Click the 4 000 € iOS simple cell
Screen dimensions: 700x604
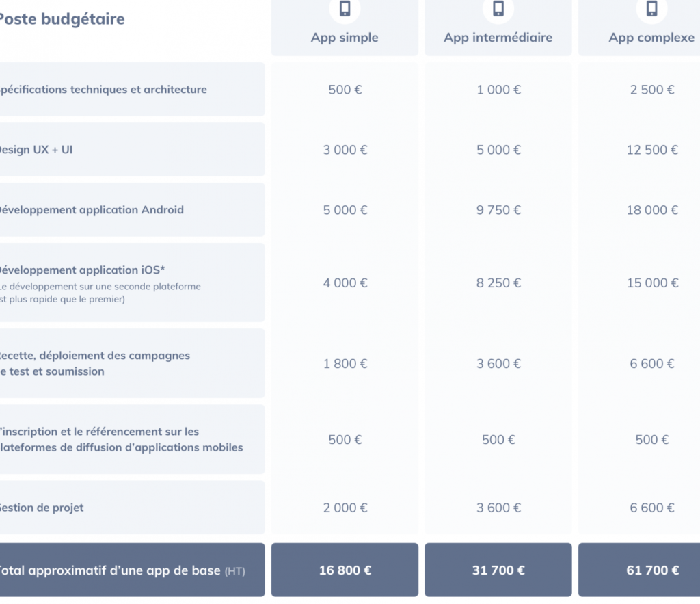[345, 283]
